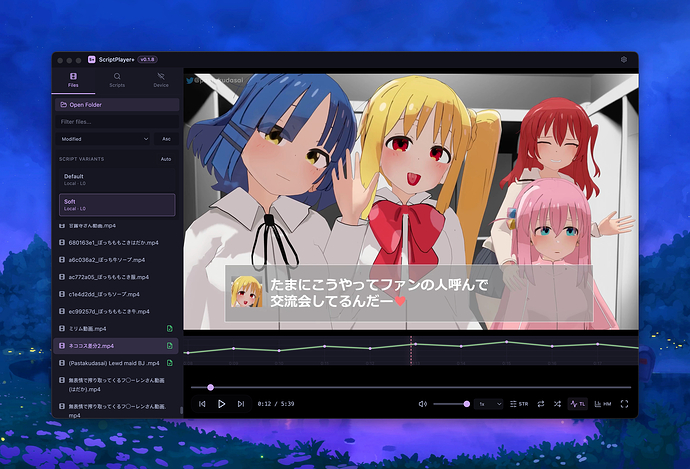Image resolution: width=690 pixels, height=469 pixels.
Task: Toggle Asc sort order button
Action: pyautogui.click(x=166, y=139)
